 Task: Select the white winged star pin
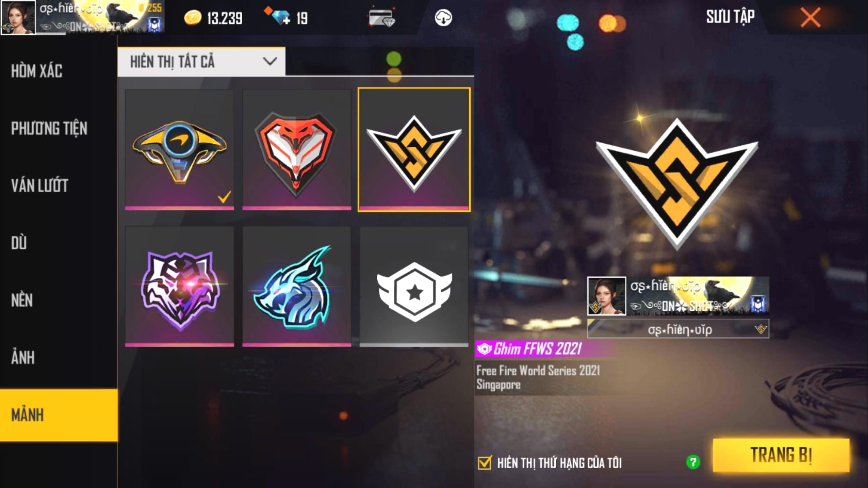coord(414,286)
